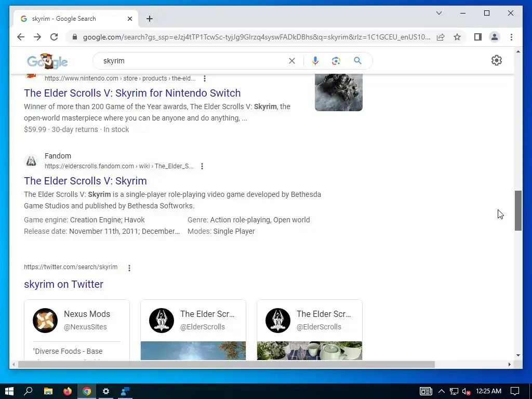The image size is (532, 399).
Task: Submit search with the magnifier button
Action: [357, 61]
